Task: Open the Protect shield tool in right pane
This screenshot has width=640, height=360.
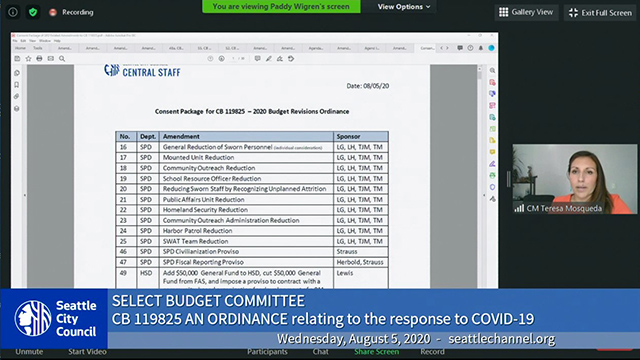Action: click(493, 187)
